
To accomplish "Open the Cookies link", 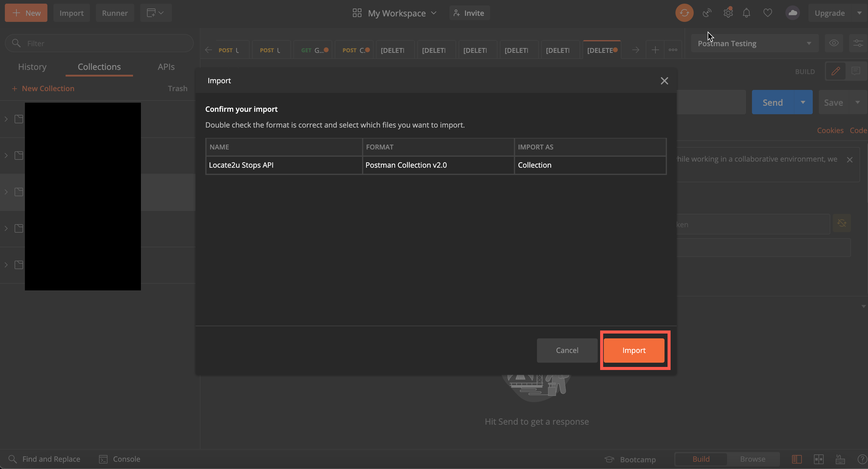I will (830, 130).
